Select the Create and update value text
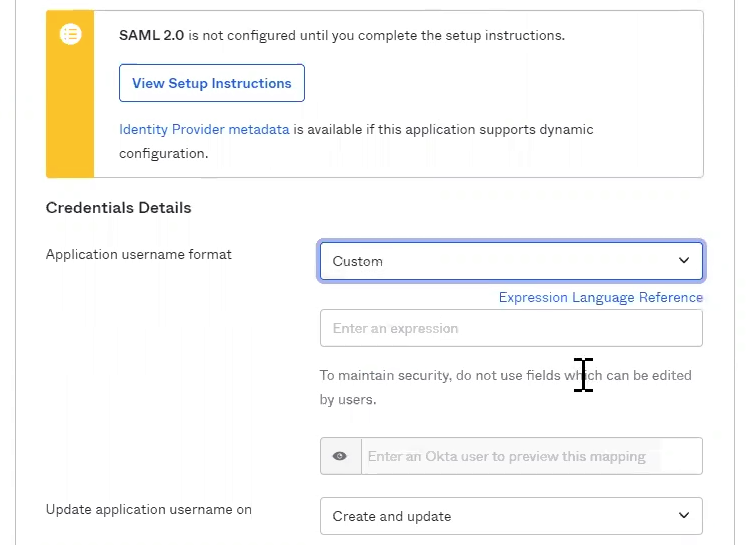This screenshot has width=750, height=545. (x=391, y=516)
